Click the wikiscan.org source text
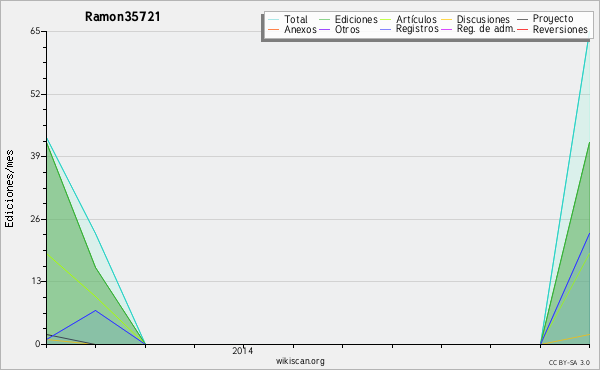The height and width of the screenshot is (370, 600). (x=300, y=361)
